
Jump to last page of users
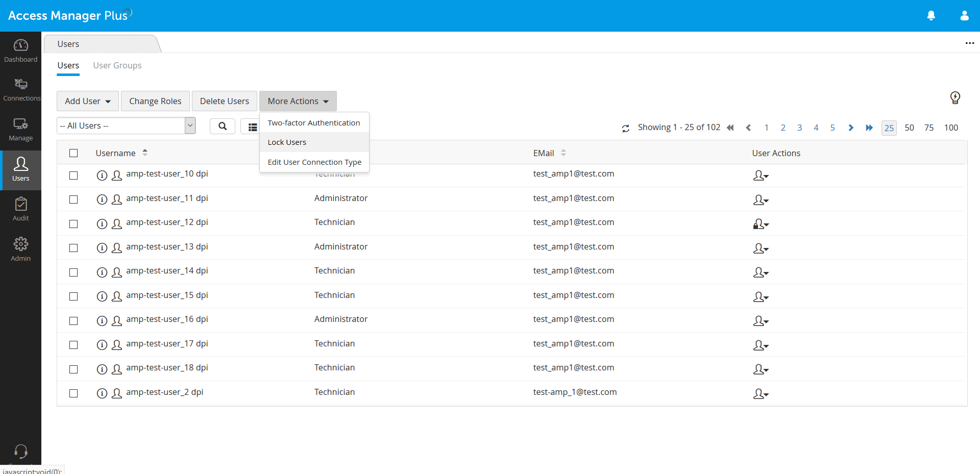tap(869, 128)
